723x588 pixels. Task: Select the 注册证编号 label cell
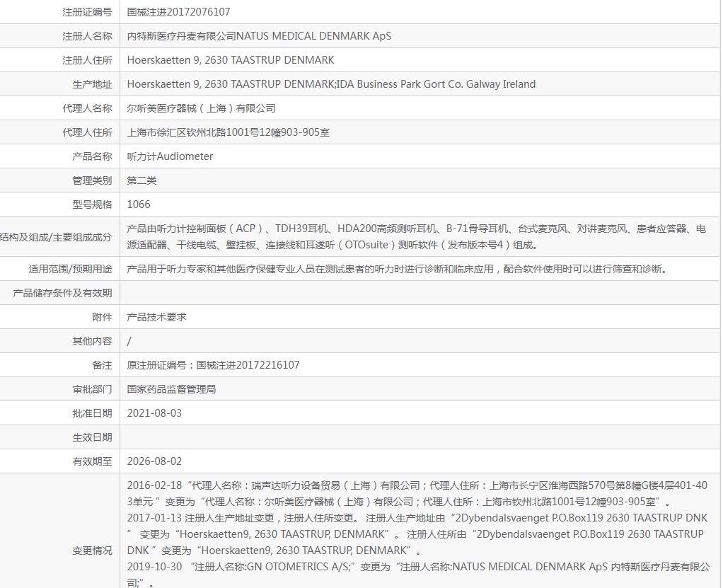pos(87,12)
